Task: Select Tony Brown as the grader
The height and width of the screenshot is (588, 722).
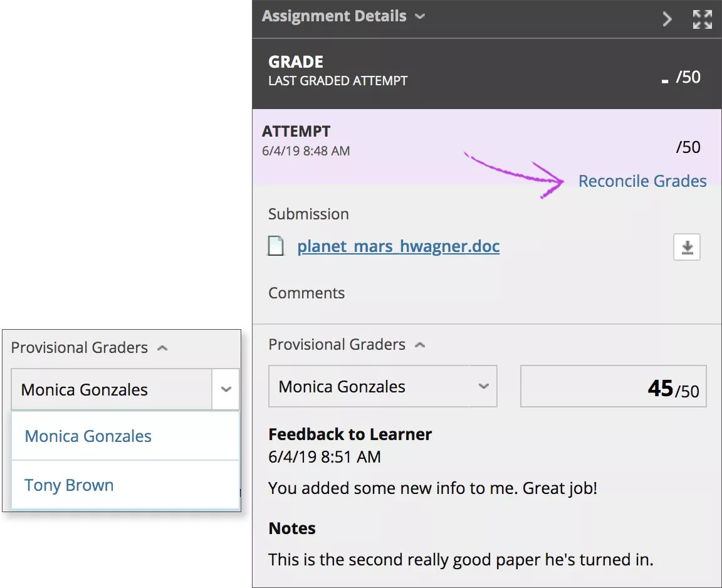Action: pos(69,485)
